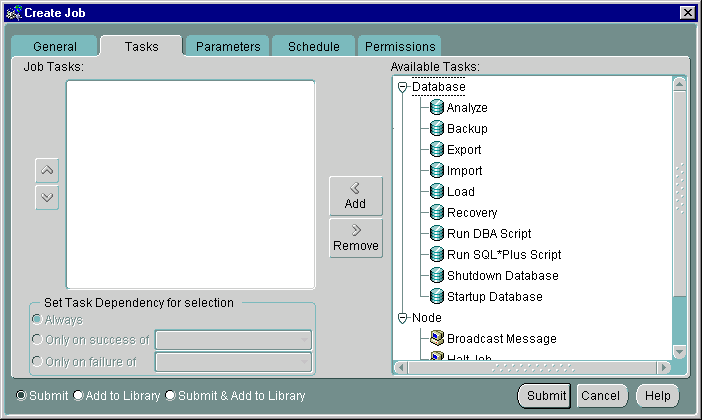Screen dimensions: 702x420
Task: Click the Add task button
Action: [355, 196]
